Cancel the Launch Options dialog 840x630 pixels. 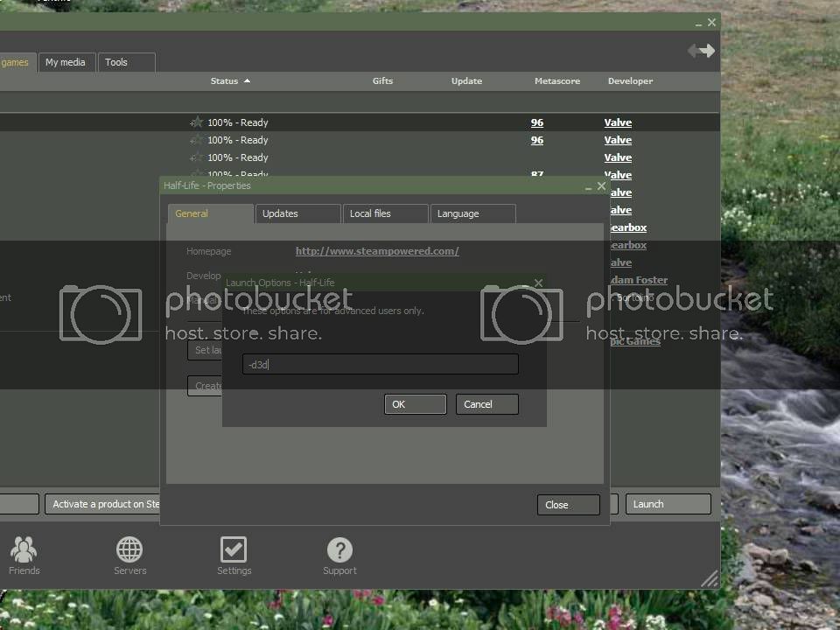click(x=487, y=404)
